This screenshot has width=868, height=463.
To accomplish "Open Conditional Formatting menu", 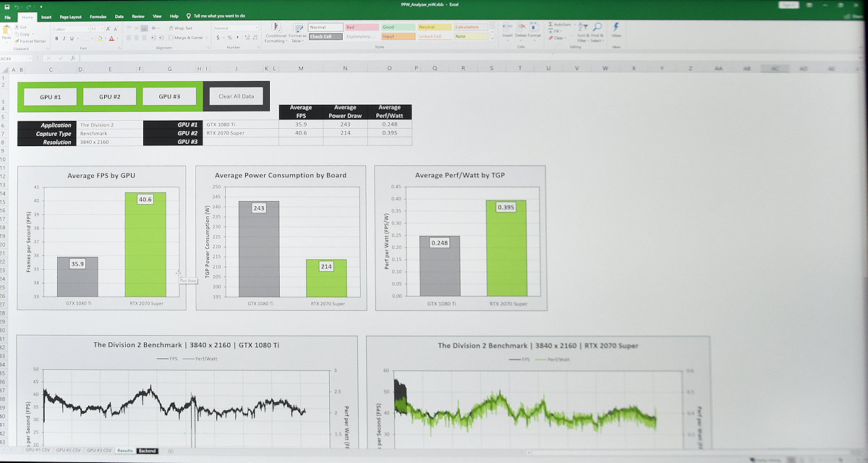I will point(275,33).
